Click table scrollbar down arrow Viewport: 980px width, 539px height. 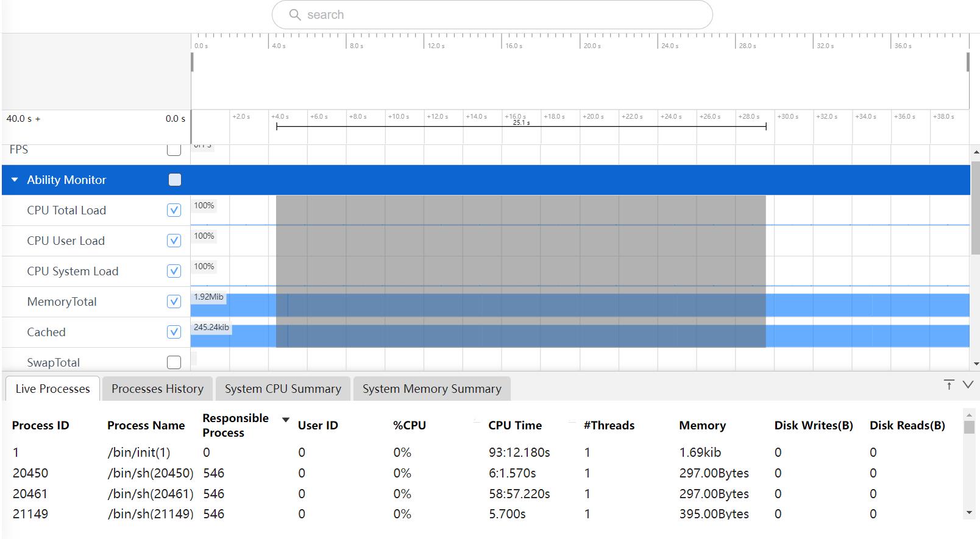click(x=969, y=513)
